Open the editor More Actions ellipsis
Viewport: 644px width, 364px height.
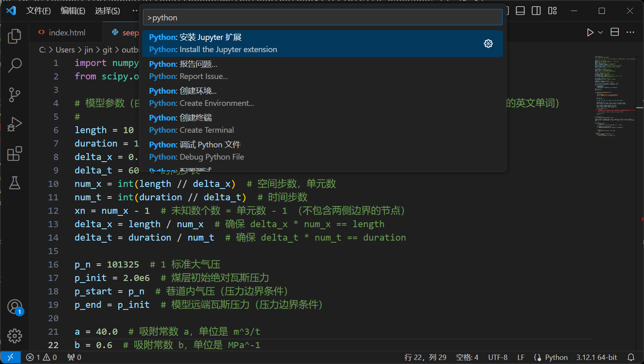[630, 32]
